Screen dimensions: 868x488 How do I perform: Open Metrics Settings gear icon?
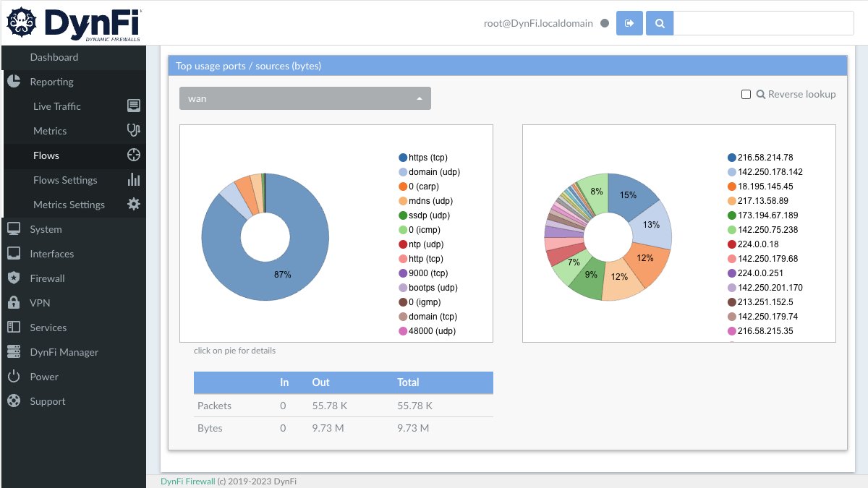click(133, 204)
